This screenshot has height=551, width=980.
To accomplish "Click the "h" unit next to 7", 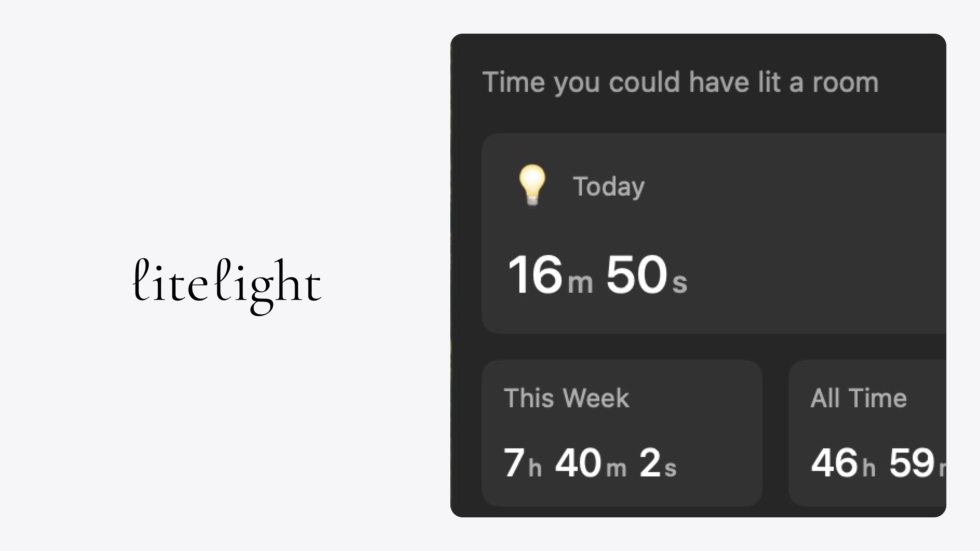I will click(534, 467).
